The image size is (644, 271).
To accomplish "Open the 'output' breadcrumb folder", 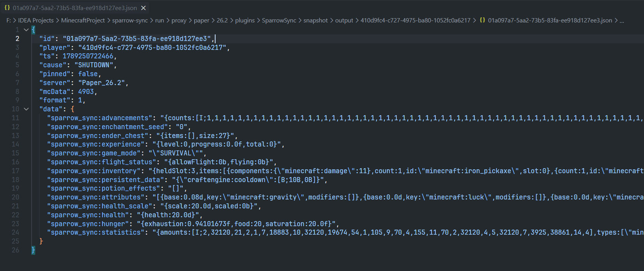I will (x=344, y=20).
